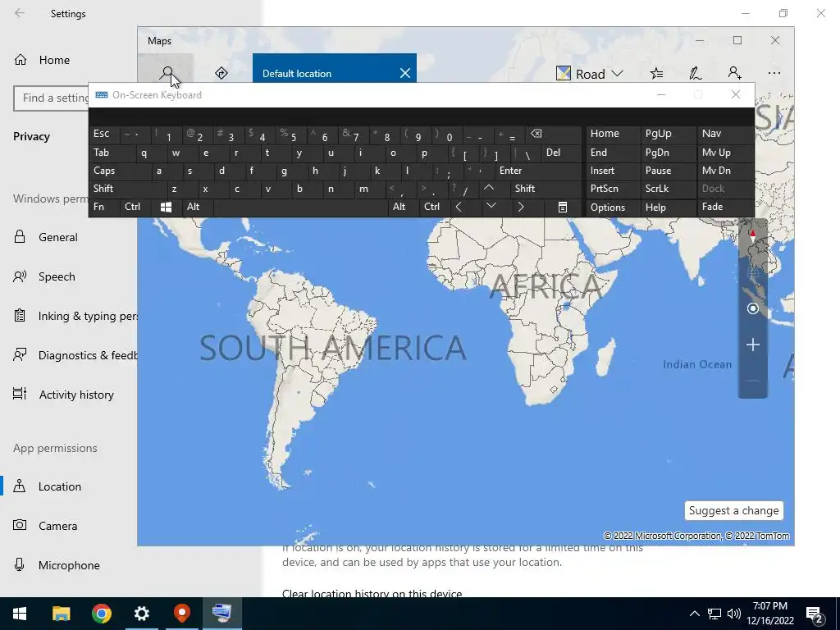Click the Help key on On-Screen Keyboard

tap(668, 208)
